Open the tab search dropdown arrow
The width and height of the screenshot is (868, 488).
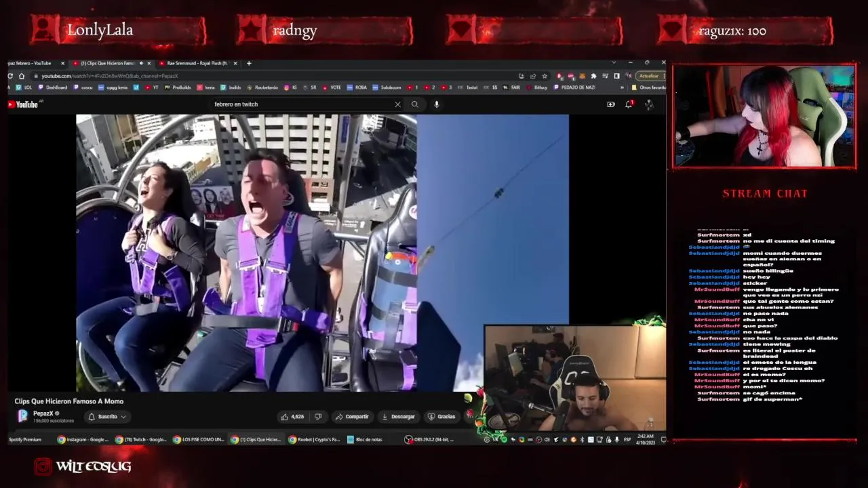point(614,63)
